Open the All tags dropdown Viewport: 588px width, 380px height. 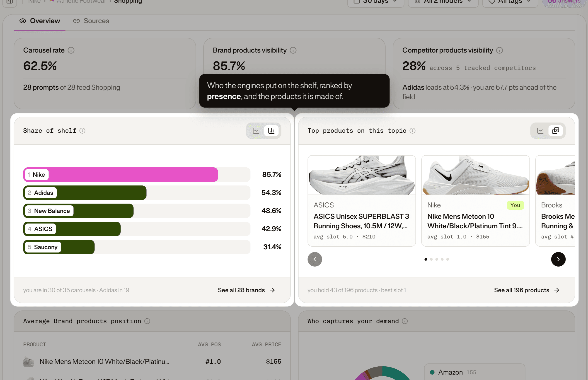click(x=510, y=2)
